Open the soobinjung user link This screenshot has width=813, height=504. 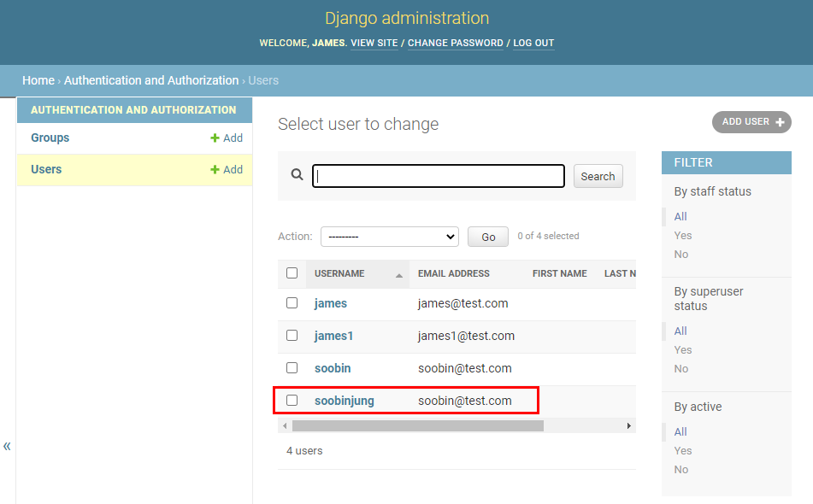345,401
